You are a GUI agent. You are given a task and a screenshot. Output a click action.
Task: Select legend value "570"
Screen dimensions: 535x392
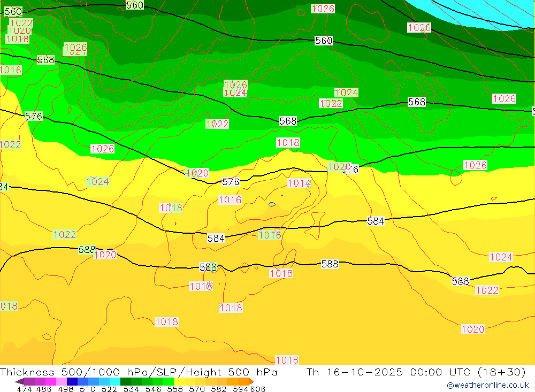tap(197, 389)
